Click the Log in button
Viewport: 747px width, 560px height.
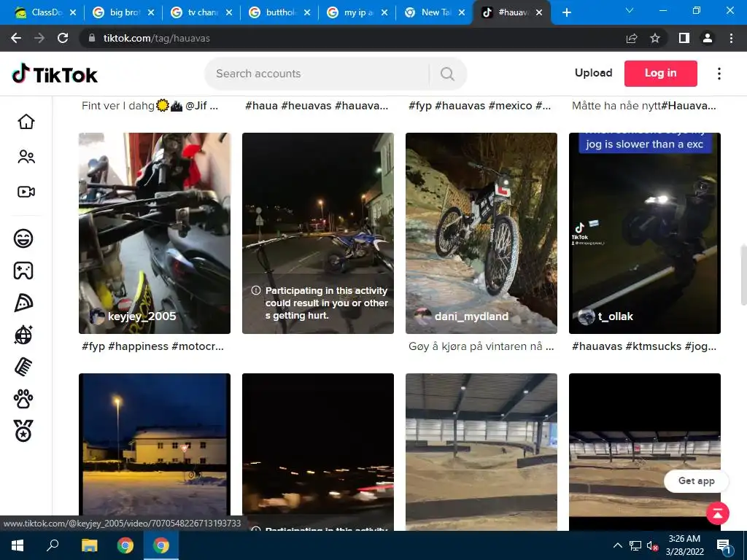pos(660,74)
